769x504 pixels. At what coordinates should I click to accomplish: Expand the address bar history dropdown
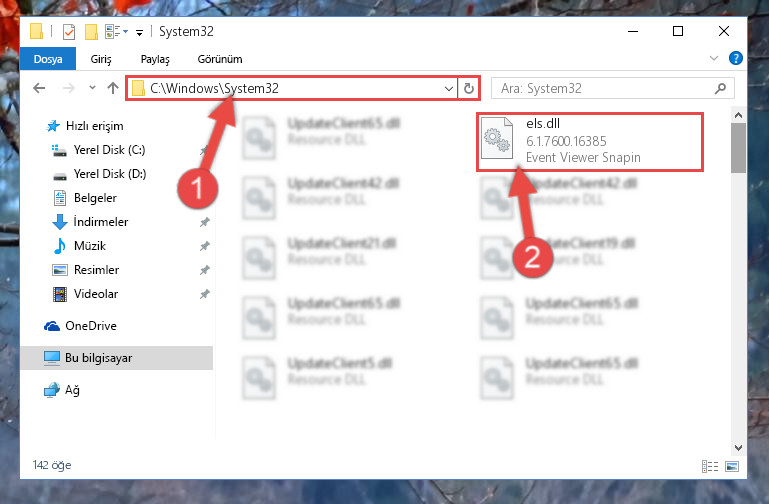click(x=449, y=89)
